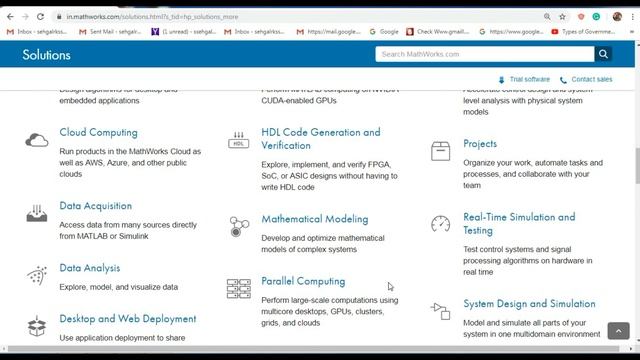
Task: Click into the Search MathWorks.com field
Action: (485, 54)
